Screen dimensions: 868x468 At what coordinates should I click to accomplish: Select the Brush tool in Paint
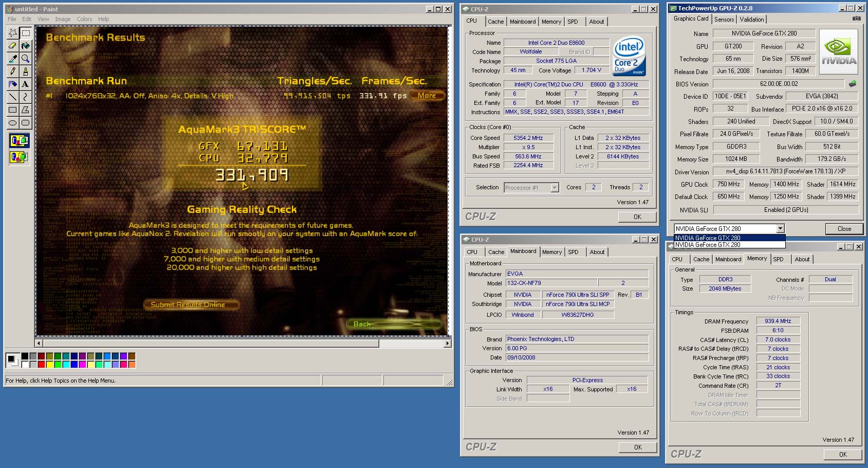pyautogui.click(x=25, y=71)
